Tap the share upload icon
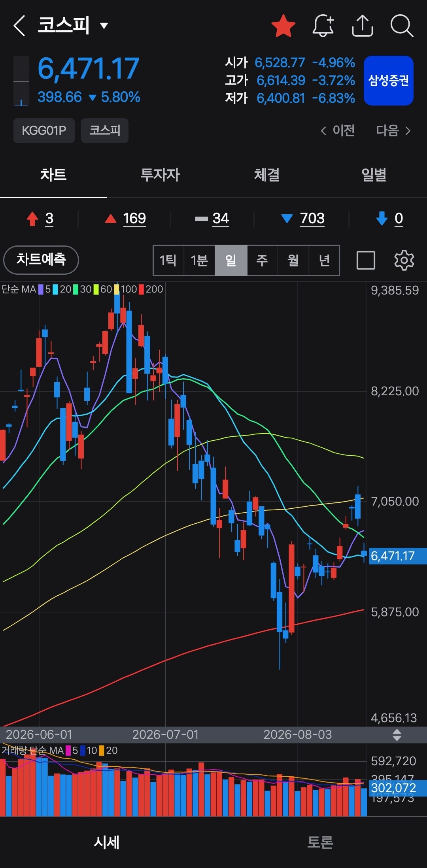Screen dimensions: 427x868 tap(362, 26)
